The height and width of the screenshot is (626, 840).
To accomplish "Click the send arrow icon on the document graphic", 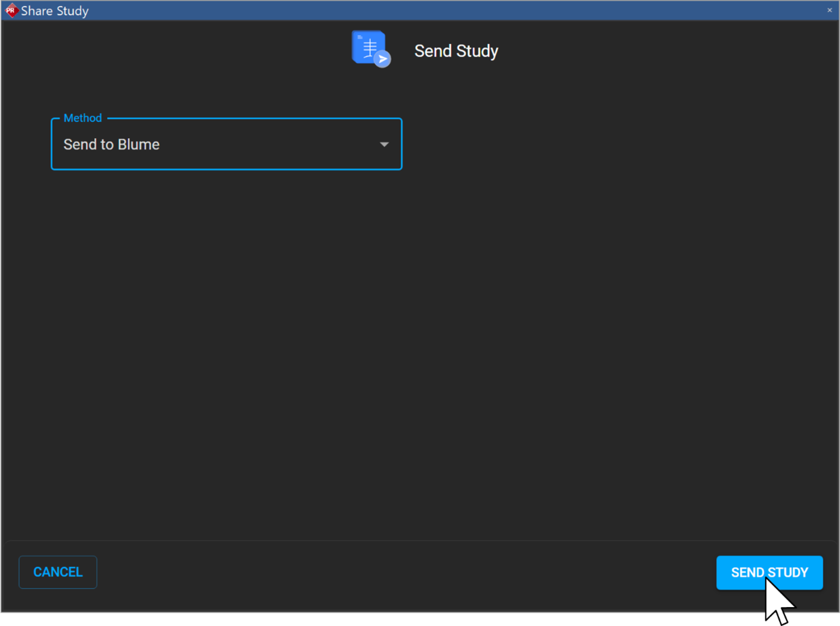I will [x=382, y=58].
